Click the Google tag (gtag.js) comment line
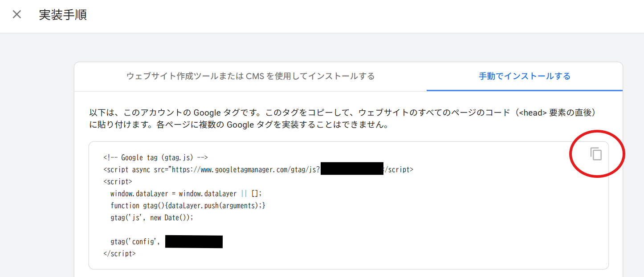 point(156,157)
